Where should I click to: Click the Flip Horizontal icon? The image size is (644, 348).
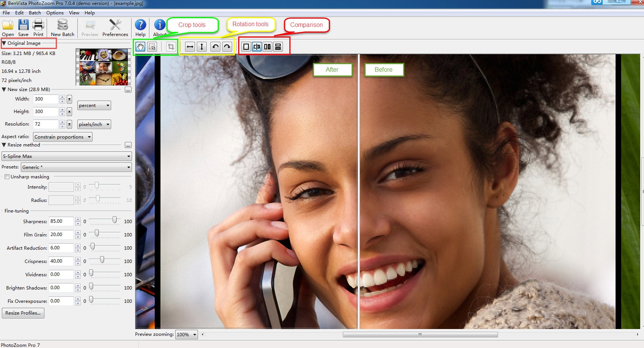pyautogui.click(x=190, y=46)
